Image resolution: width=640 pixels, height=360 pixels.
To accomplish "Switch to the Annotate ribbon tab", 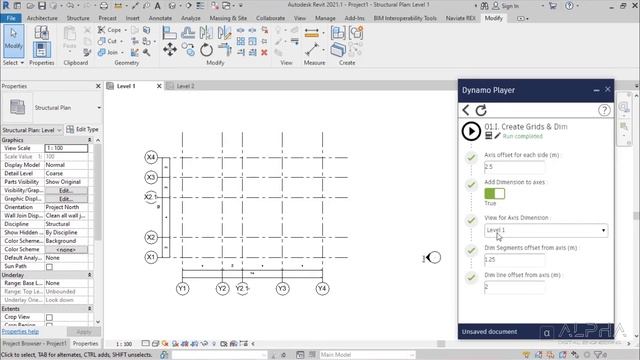I will (x=160, y=18).
